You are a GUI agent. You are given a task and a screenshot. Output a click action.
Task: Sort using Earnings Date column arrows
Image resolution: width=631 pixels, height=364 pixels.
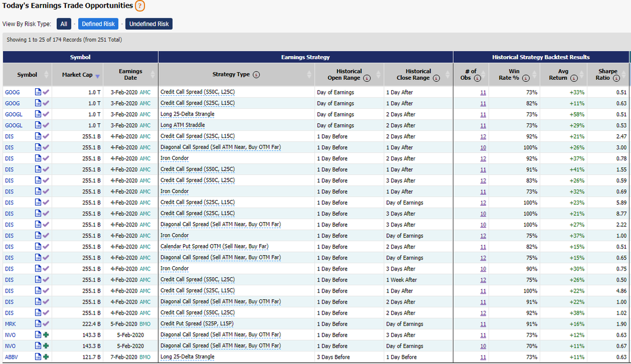[x=153, y=75]
